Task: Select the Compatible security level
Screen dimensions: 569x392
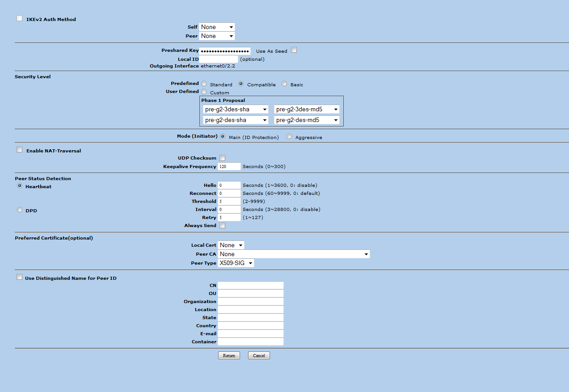Action: point(241,84)
